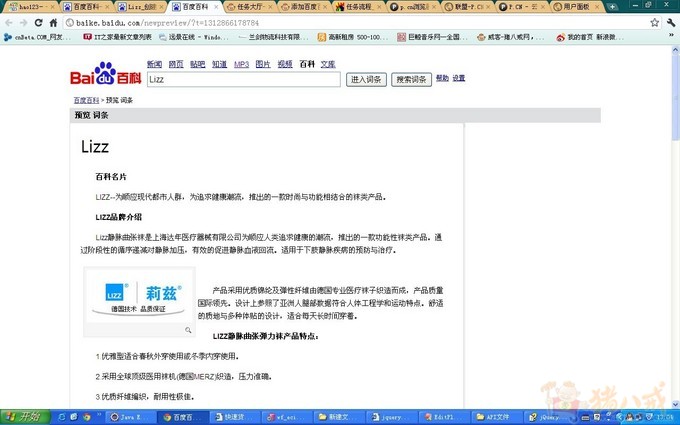Click the Baike search box containing Lizz
Image resolution: width=680 pixels, height=425 pixels.
click(244, 79)
